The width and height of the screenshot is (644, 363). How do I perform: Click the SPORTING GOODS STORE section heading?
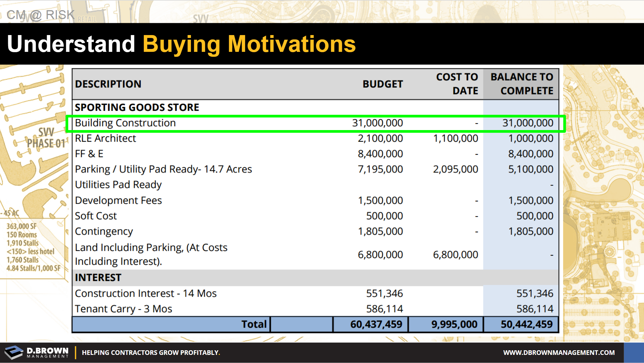[137, 107]
